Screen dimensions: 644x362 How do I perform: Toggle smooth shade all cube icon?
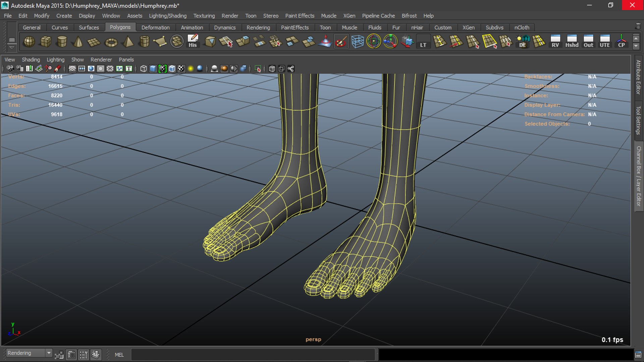153,69
